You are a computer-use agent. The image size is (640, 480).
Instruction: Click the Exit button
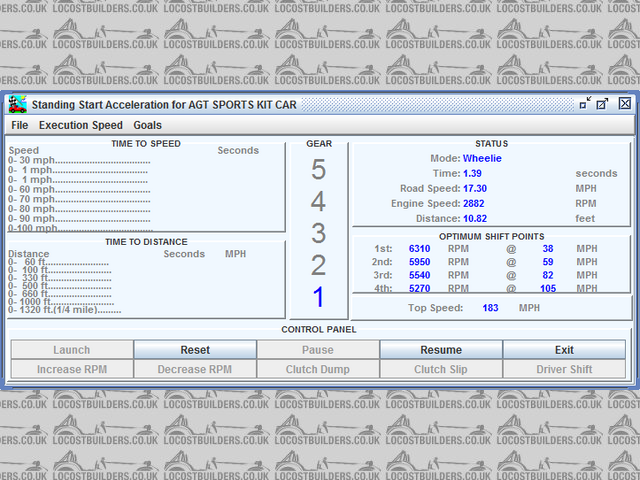pyautogui.click(x=564, y=350)
